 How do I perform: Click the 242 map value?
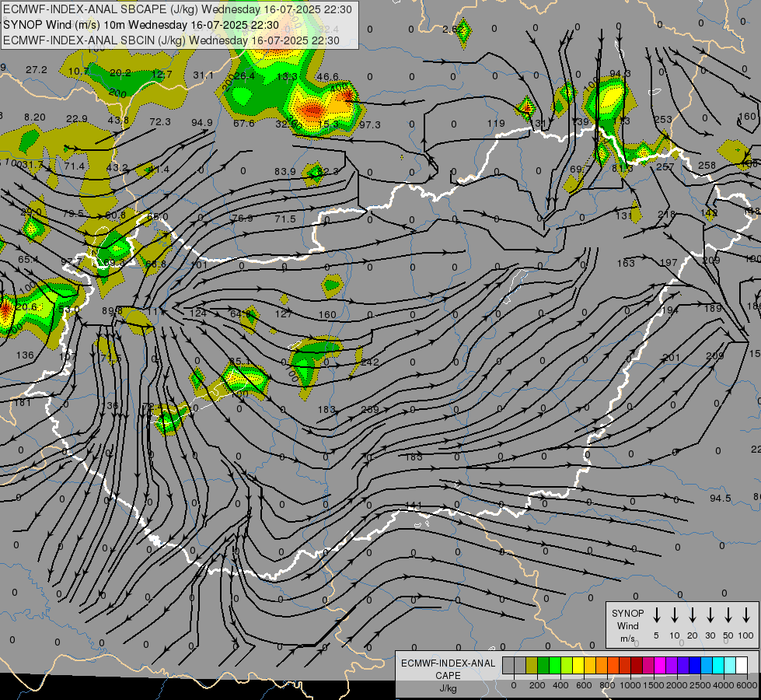click(x=370, y=362)
